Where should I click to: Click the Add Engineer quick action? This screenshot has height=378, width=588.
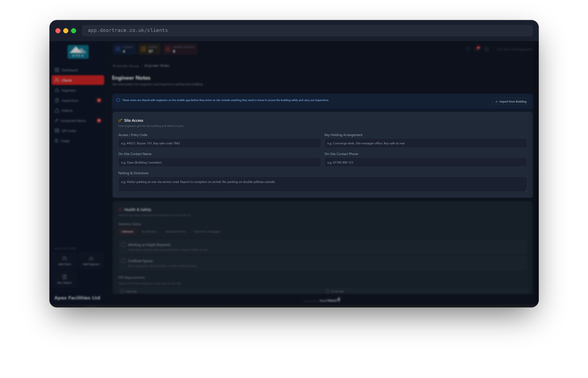pyautogui.click(x=91, y=261)
